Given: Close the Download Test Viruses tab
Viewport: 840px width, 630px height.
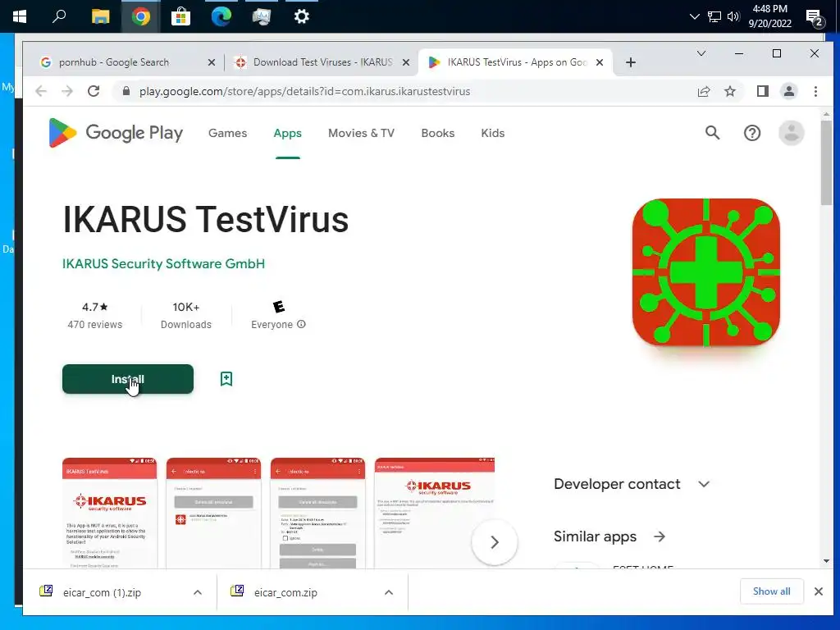Looking at the screenshot, I should (x=406, y=62).
